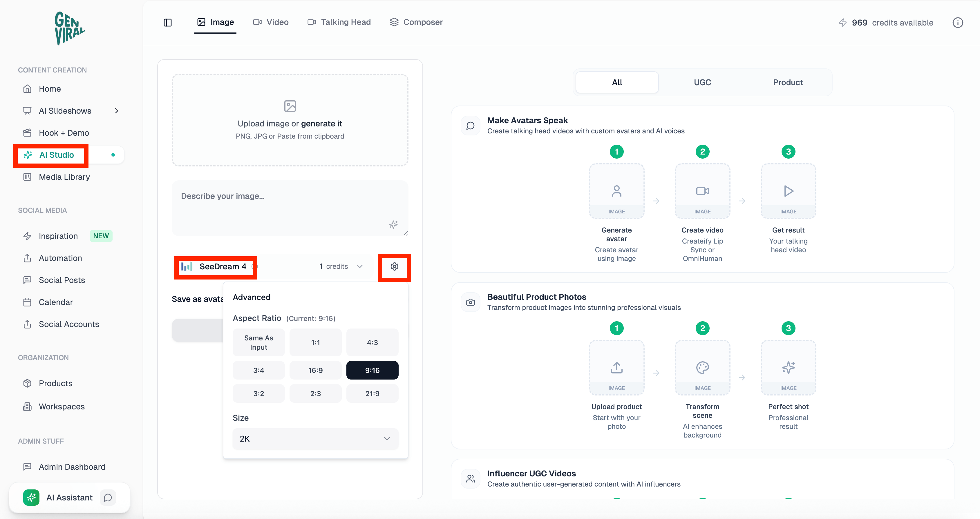Click the Make Avatars Speak chat bubble icon
This screenshot has height=519, width=980.
(471, 126)
